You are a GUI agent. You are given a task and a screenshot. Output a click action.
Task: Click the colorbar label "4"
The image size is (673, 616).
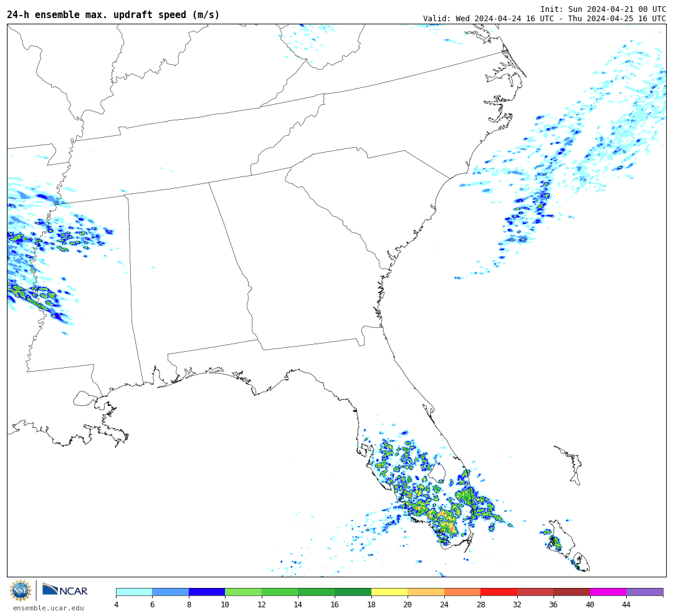(x=117, y=605)
